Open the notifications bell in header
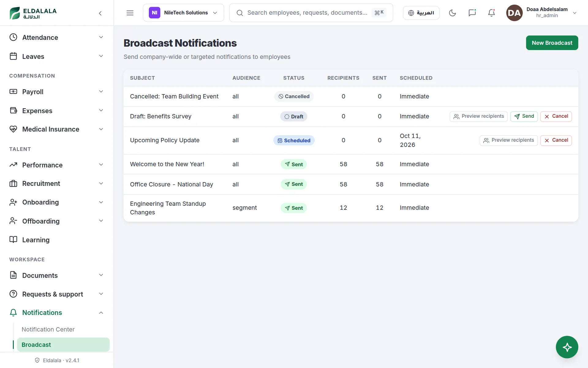The width and height of the screenshot is (588, 368). [492, 13]
